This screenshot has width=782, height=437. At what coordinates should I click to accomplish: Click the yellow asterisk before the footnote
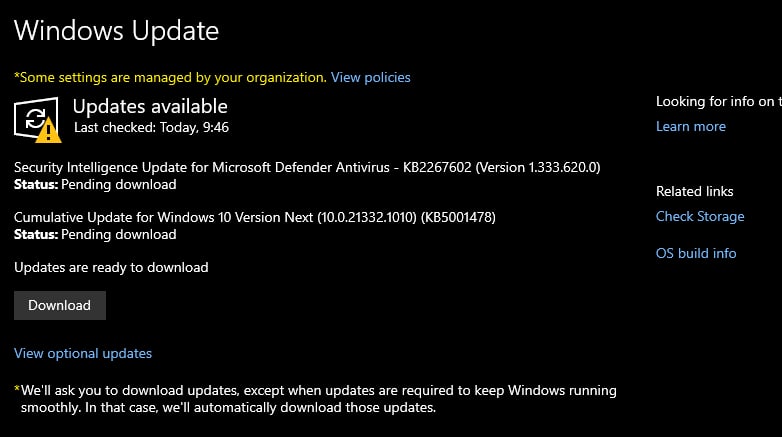coord(17,389)
